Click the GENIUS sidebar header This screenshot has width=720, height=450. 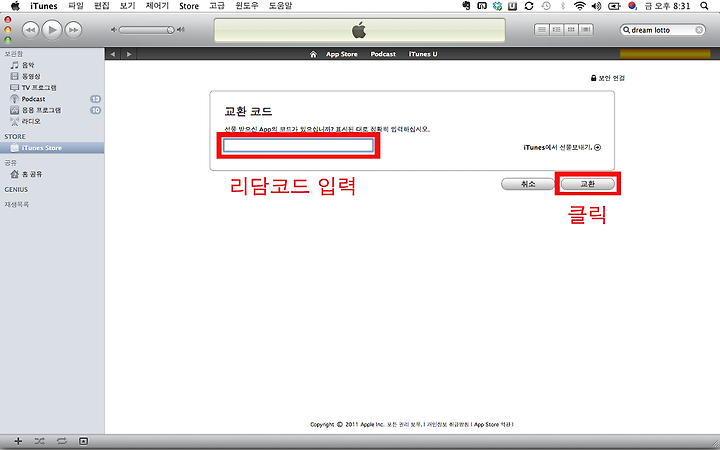[16, 190]
